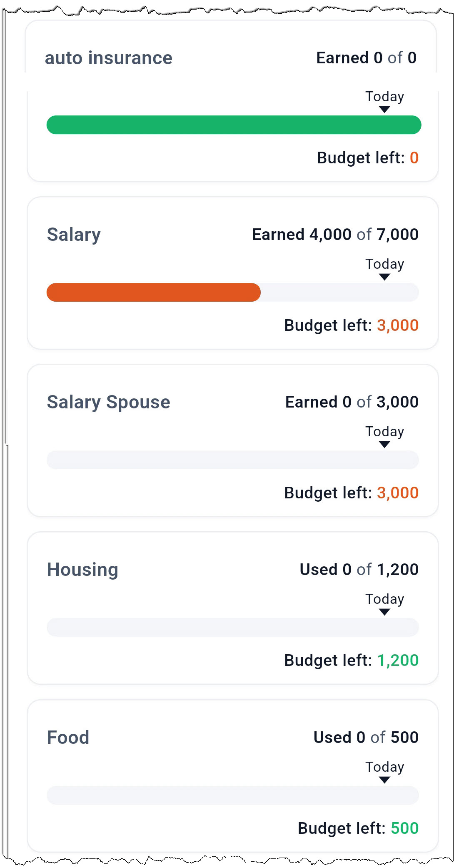Click the Today marker above auto insurance bar
454x868 pixels.
pyautogui.click(x=384, y=101)
